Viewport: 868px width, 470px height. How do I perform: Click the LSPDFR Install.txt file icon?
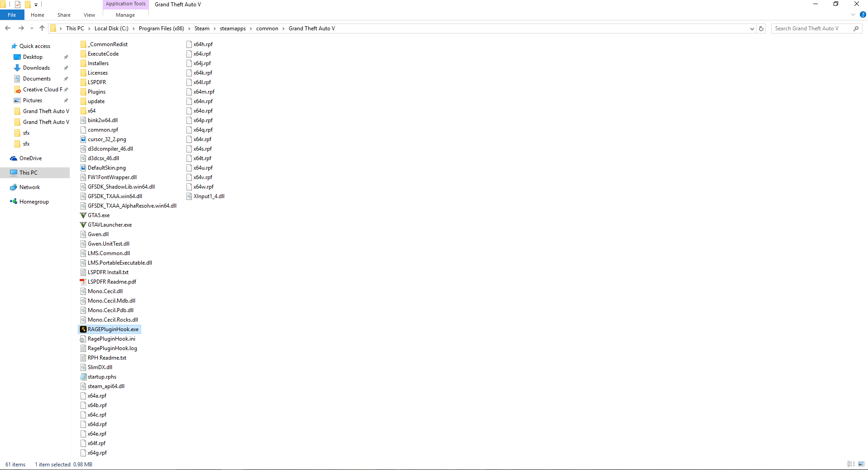[x=83, y=272]
